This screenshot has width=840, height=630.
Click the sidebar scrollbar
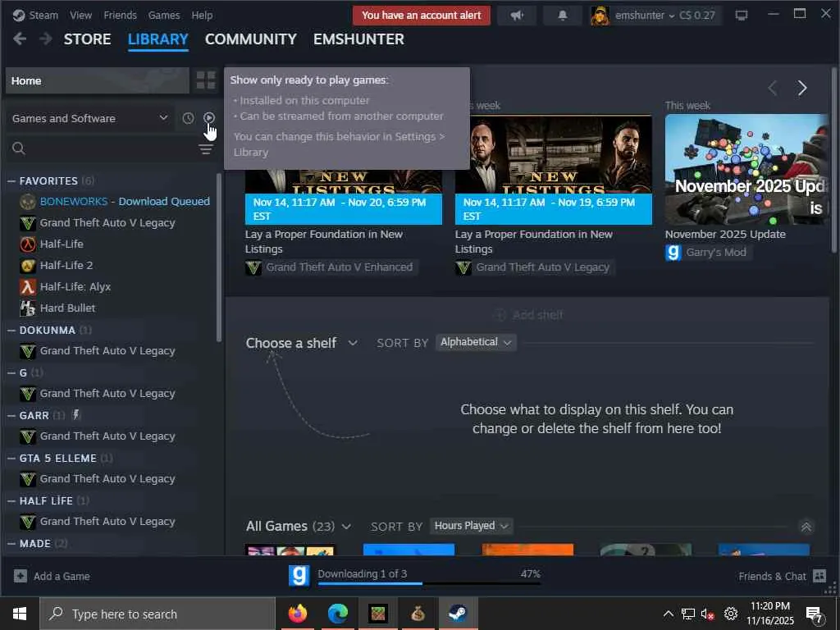tap(218, 257)
